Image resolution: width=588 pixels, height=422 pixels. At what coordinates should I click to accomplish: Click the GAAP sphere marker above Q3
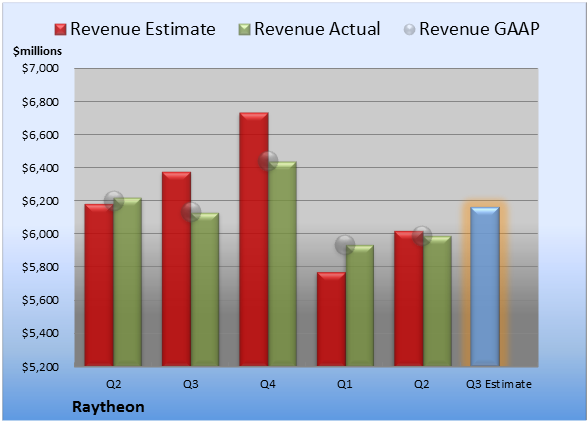191,212
